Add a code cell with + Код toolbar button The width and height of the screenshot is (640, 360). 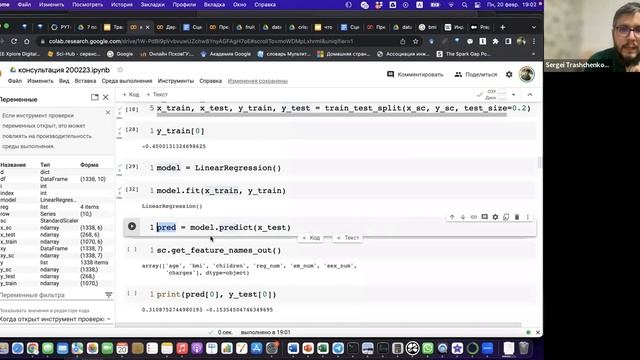click(x=131, y=95)
